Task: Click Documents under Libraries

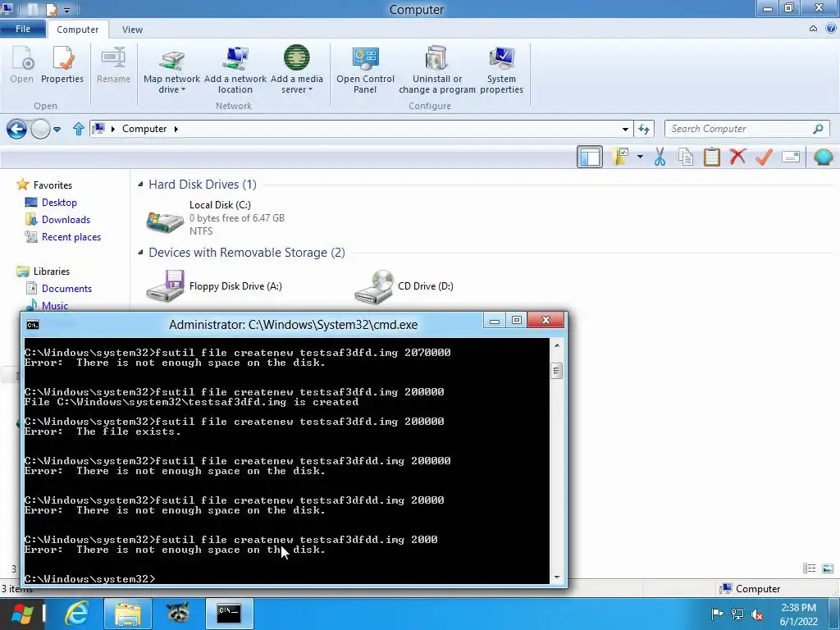Action: pyautogui.click(x=67, y=289)
